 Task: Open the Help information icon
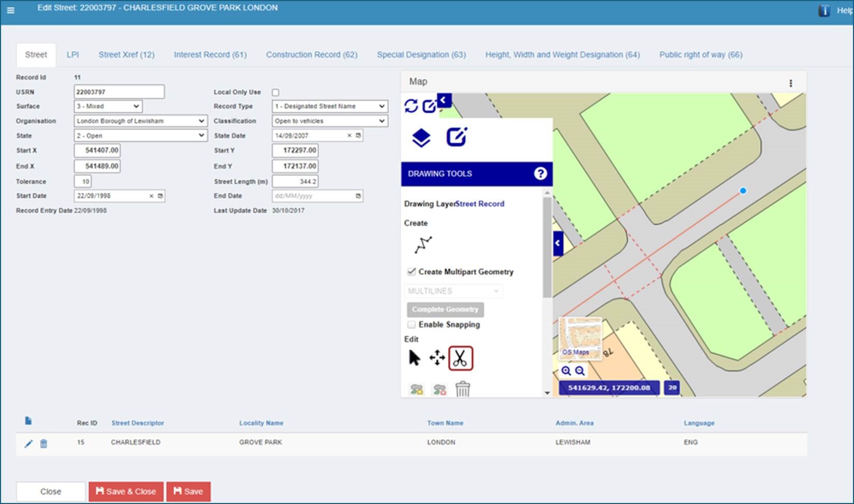pos(824,10)
